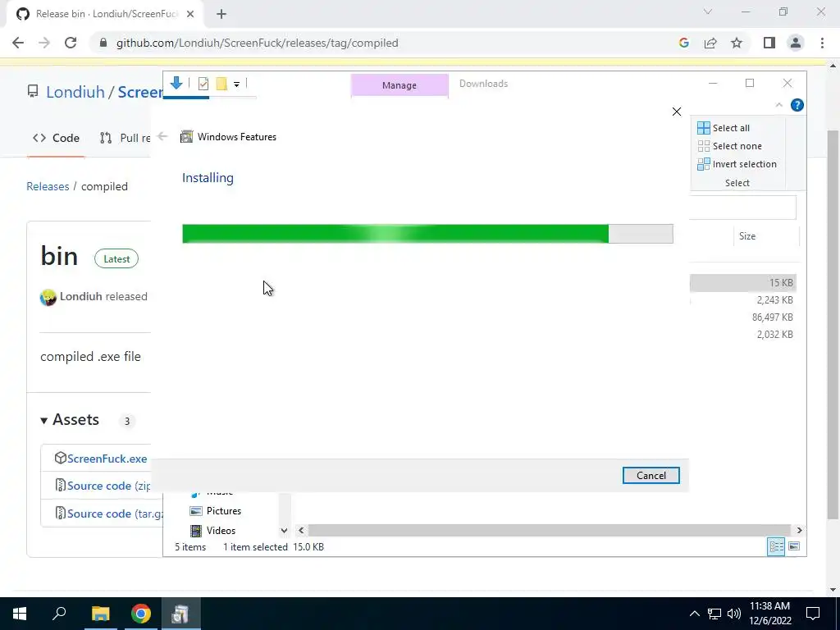
Task: Open a new Chrome tab
Action: [221, 14]
